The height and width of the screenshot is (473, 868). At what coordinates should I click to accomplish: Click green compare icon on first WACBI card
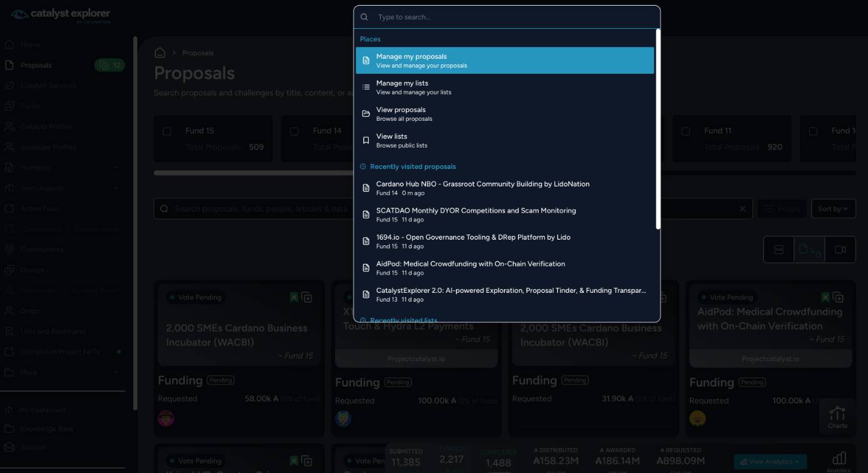(x=294, y=297)
